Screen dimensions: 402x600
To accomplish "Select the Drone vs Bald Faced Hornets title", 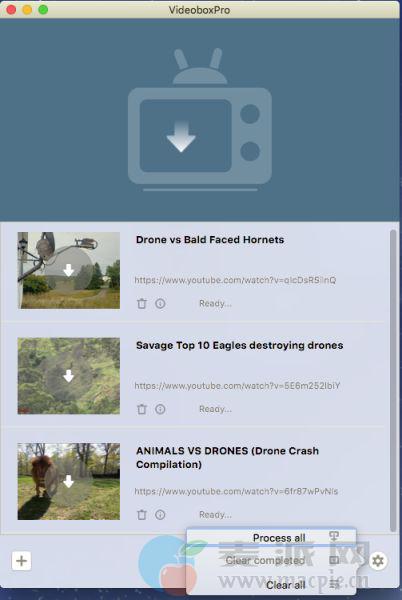I will coord(210,240).
